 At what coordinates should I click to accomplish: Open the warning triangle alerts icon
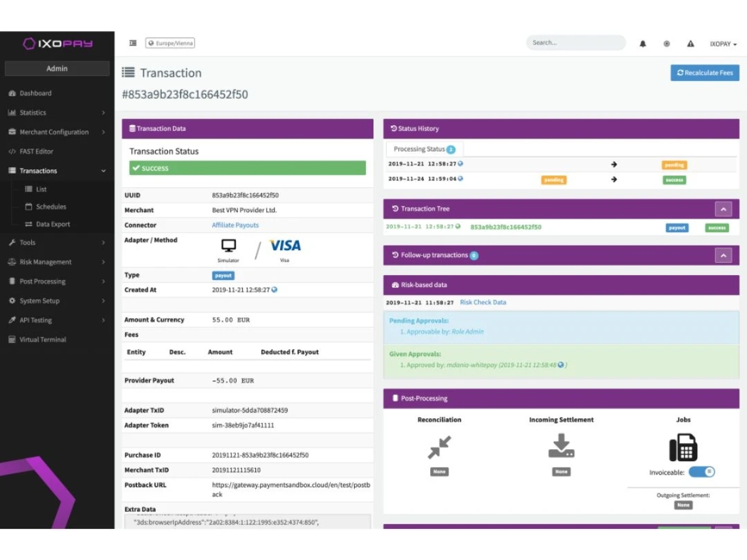(x=690, y=44)
